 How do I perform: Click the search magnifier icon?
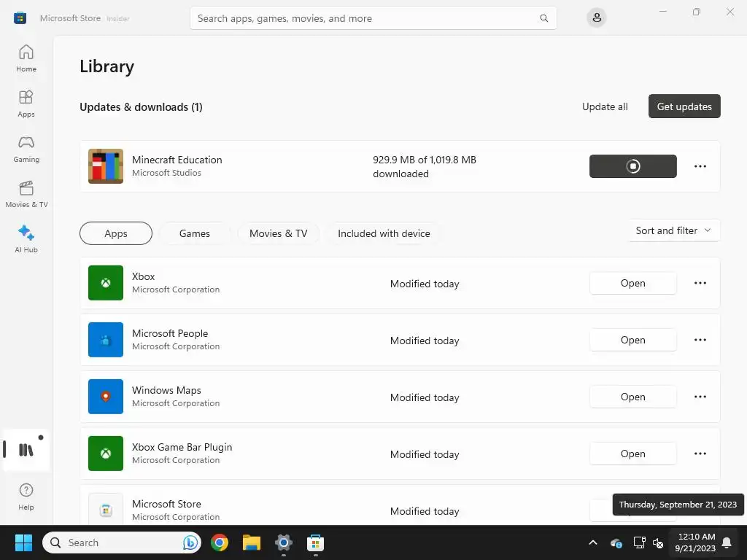tap(543, 18)
